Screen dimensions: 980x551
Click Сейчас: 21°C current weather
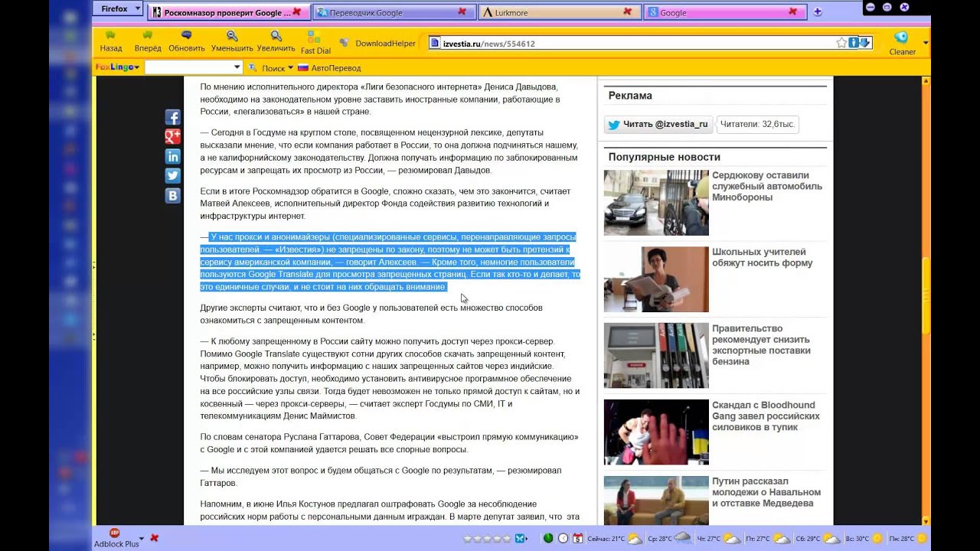[615, 539]
